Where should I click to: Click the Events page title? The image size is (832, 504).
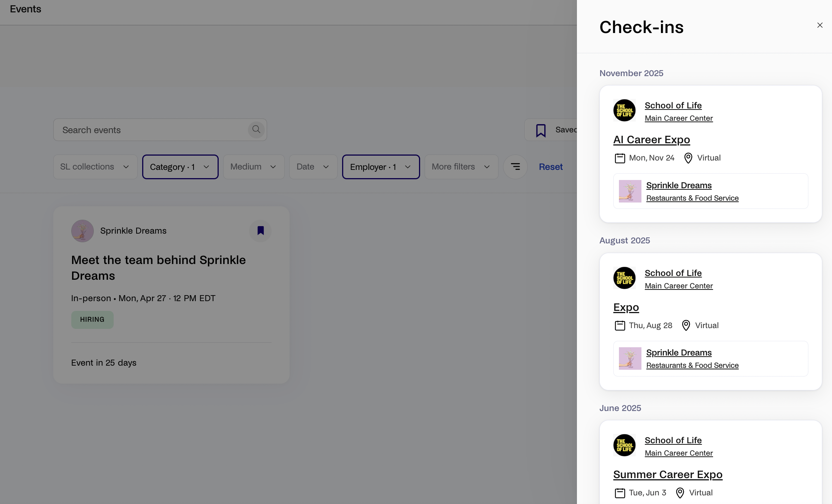(26, 9)
